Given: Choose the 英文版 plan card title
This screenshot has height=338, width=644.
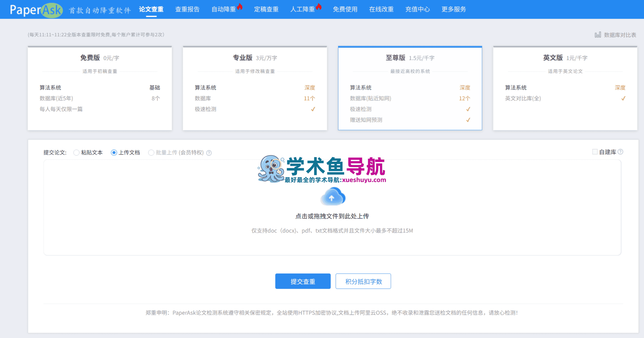Looking at the screenshot, I should 553,58.
